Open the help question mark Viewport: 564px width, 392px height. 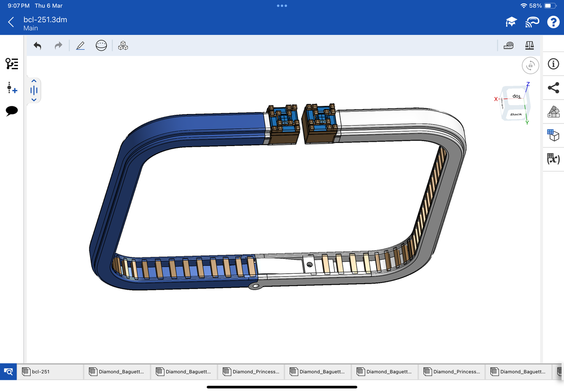pyautogui.click(x=553, y=22)
